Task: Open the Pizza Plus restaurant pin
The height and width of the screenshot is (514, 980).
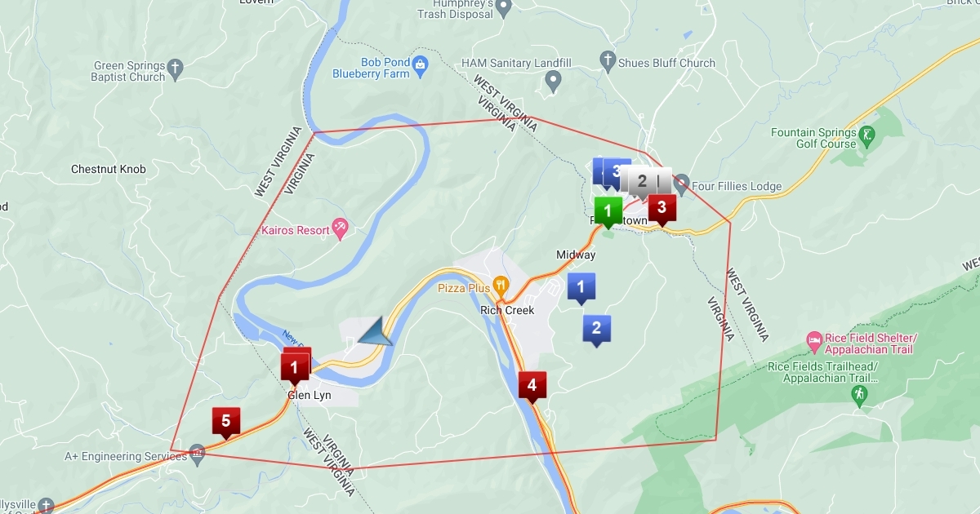Action: pos(501,286)
